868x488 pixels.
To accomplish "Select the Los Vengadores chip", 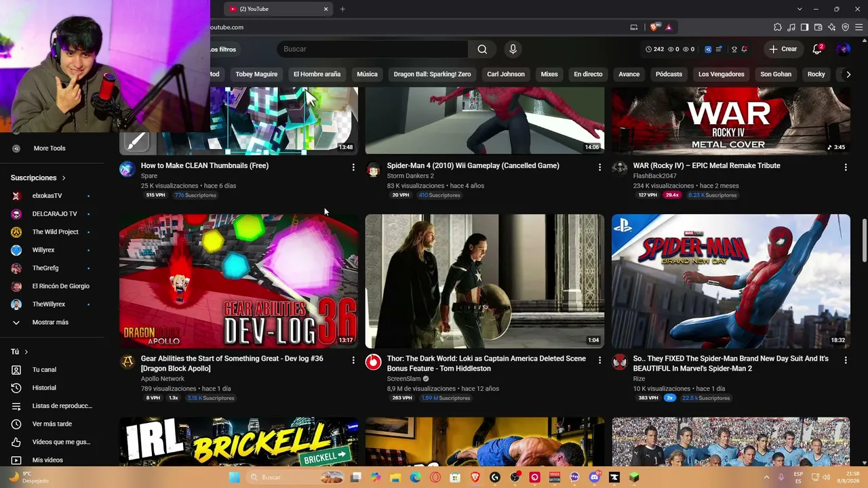I will [722, 74].
